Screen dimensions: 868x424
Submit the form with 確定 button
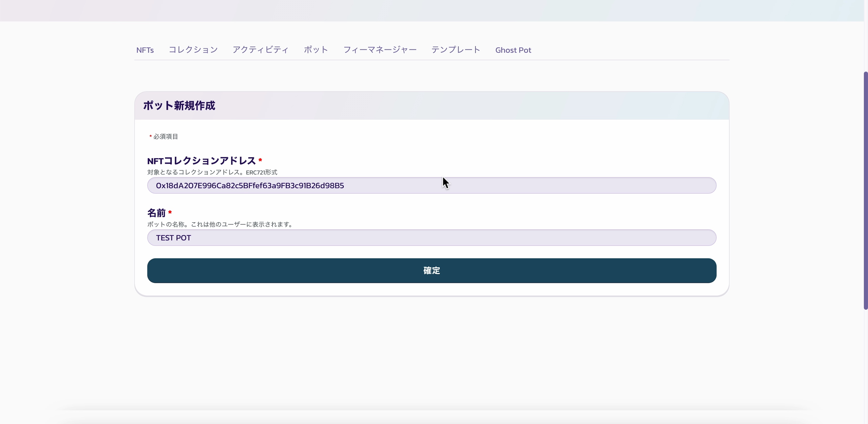(432, 270)
